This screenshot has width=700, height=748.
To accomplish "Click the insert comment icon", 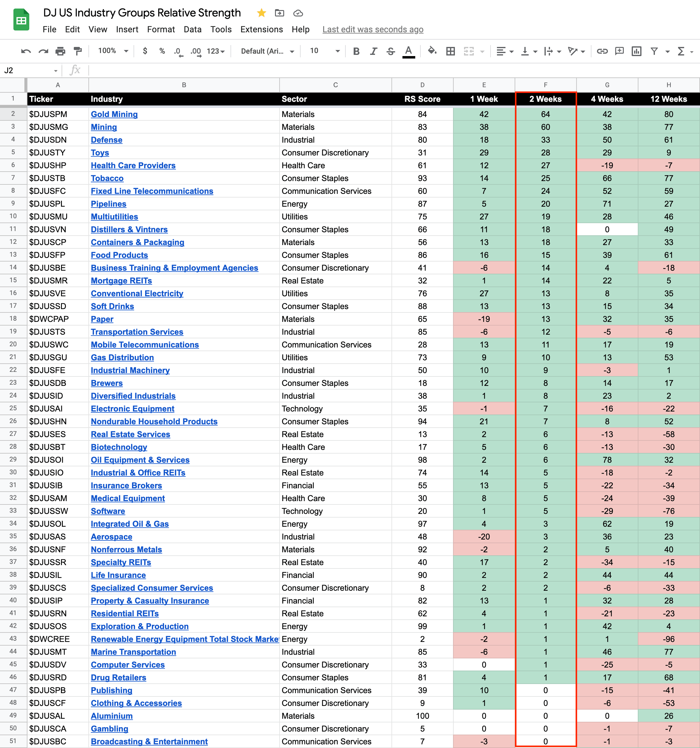I will click(619, 51).
